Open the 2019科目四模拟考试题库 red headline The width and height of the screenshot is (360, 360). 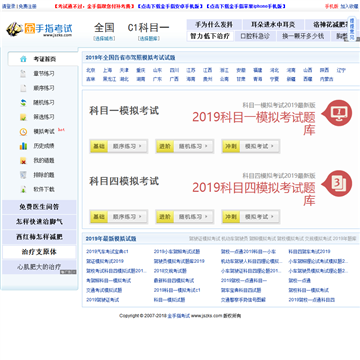254,194
